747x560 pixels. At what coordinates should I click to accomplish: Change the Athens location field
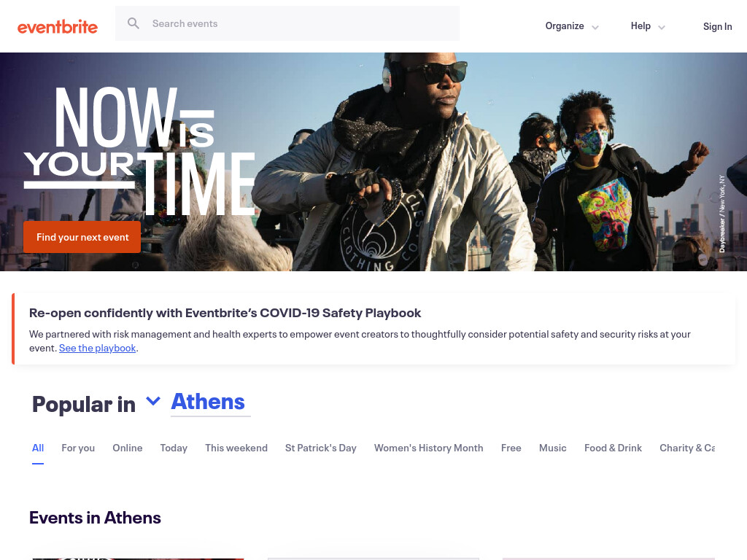click(211, 402)
